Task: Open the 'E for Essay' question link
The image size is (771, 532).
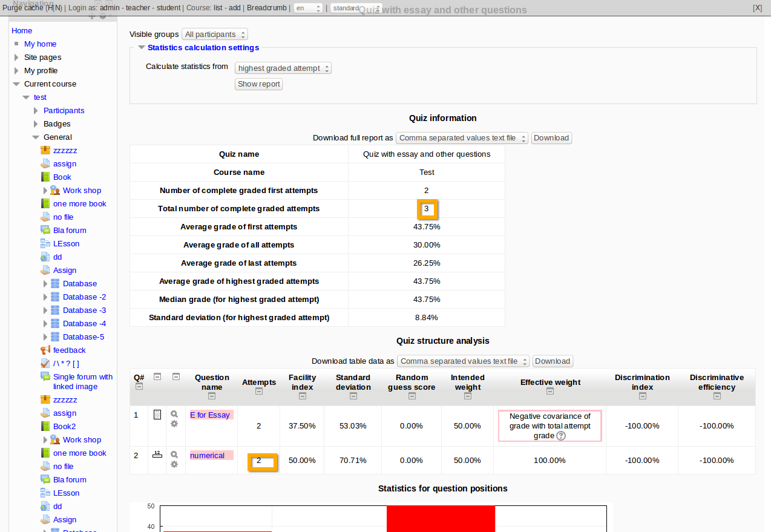Action: pos(210,415)
